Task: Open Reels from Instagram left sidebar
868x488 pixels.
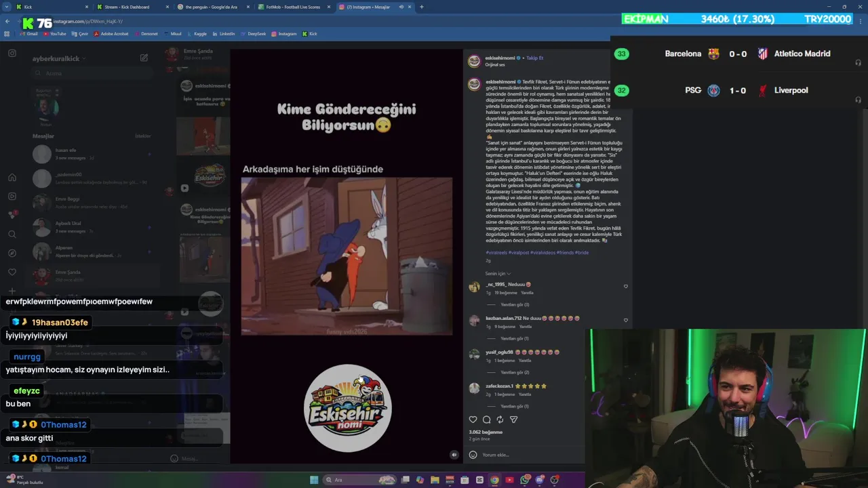Action: click(12, 196)
